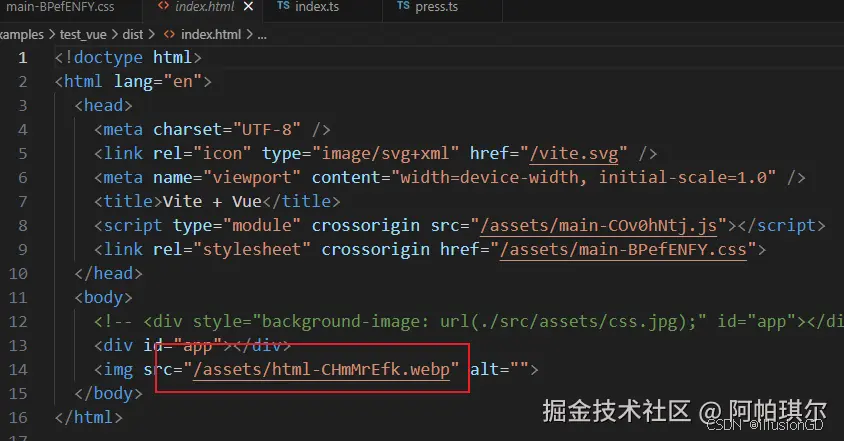This screenshot has height=441, width=844.
Task: Click the HTML file icon on index.html tab
Action: [163, 6]
